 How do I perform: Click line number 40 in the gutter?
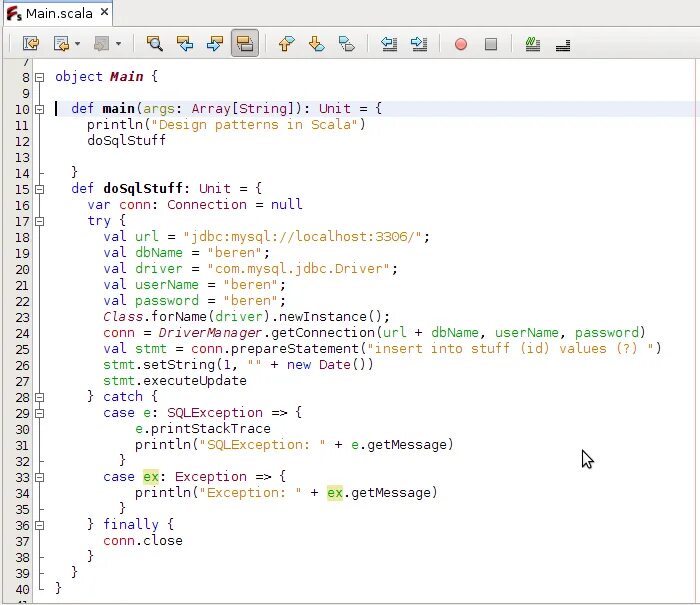coord(22,589)
